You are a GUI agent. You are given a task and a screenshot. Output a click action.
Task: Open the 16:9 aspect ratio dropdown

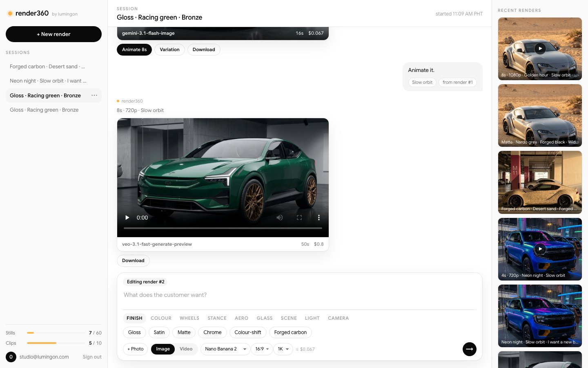pos(262,349)
